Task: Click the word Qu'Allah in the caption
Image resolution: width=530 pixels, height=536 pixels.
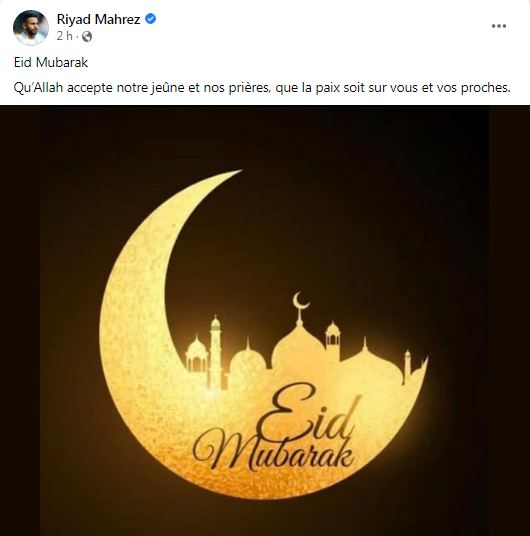Action: point(38,88)
